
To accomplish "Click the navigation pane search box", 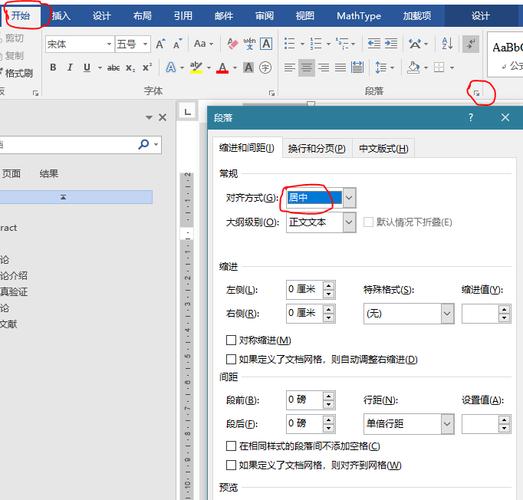I will click(x=68, y=144).
